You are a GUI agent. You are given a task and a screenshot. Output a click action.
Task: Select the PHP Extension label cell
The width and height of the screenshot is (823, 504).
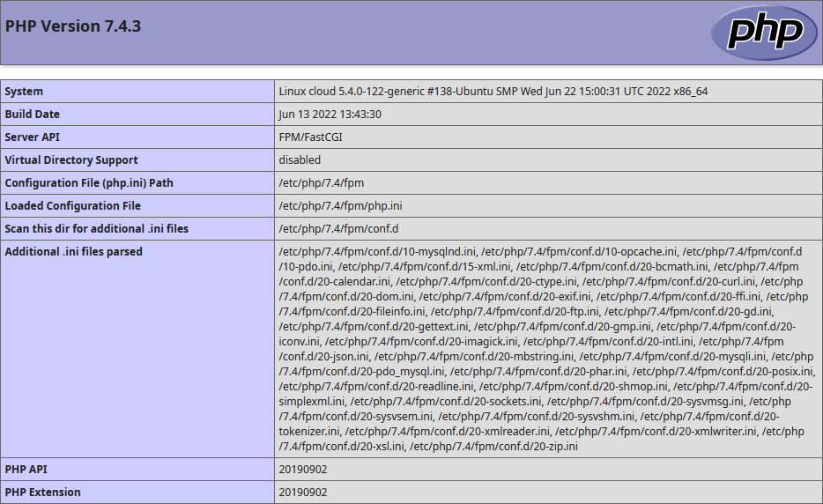tap(43, 493)
